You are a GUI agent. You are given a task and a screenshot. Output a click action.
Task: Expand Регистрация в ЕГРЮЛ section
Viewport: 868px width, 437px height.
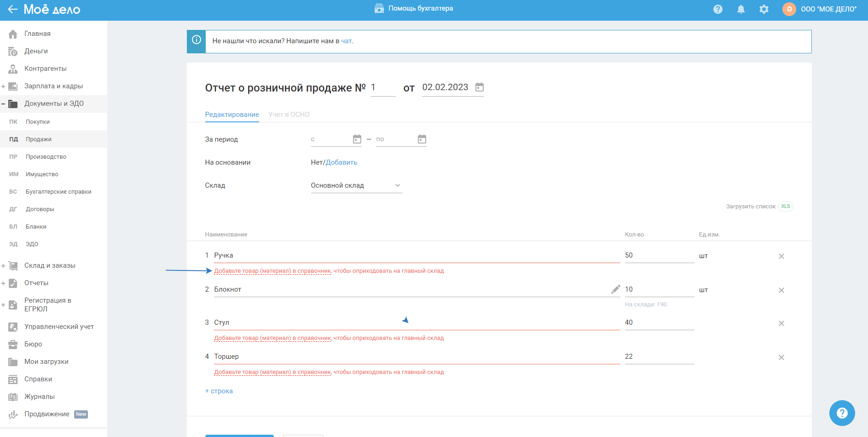click(x=3, y=305)
